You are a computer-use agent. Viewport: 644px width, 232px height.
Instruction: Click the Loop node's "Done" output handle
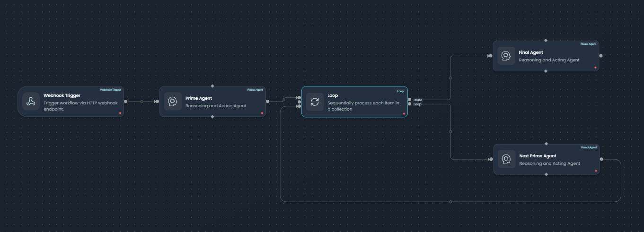(x=410, y=100)
